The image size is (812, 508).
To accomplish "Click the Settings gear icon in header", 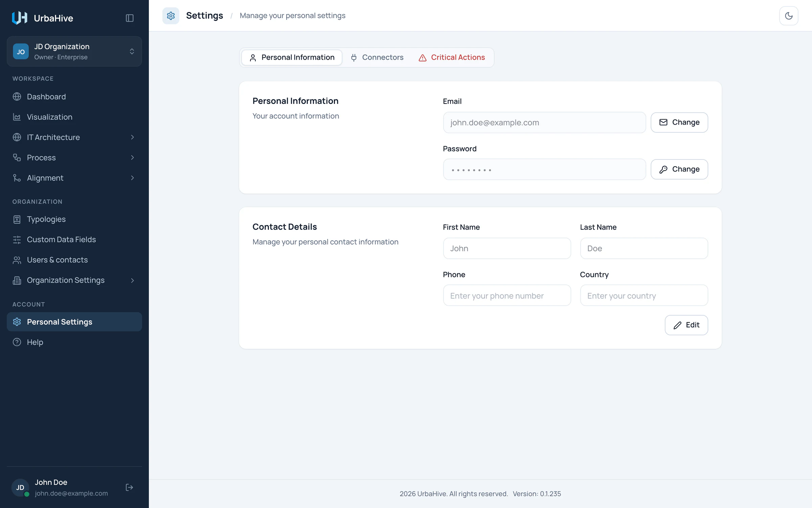I will [x=171, y=16].
